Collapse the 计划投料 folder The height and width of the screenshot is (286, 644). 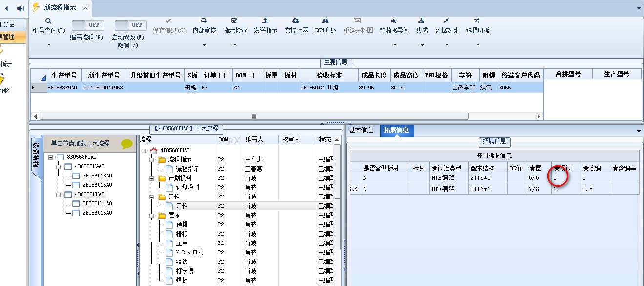point(152,178)
